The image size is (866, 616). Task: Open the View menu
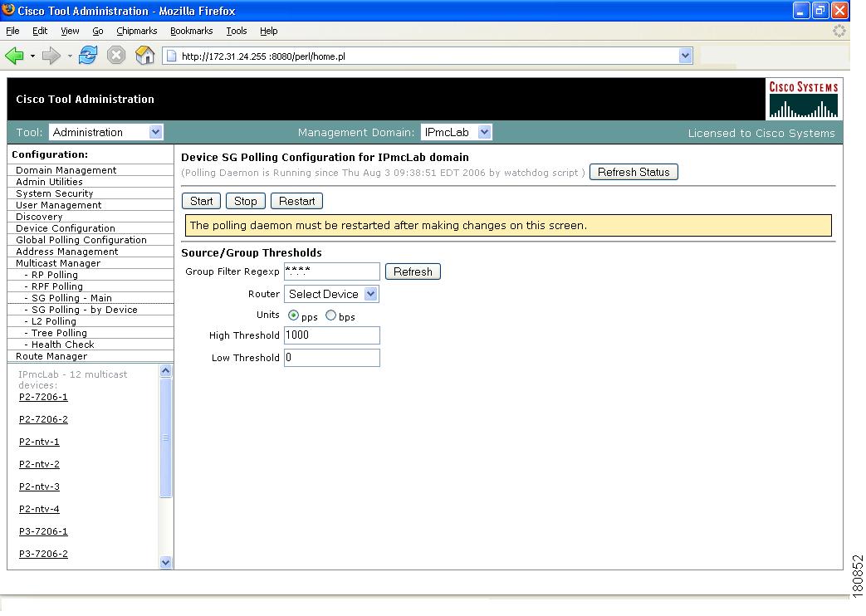(70, 31)
